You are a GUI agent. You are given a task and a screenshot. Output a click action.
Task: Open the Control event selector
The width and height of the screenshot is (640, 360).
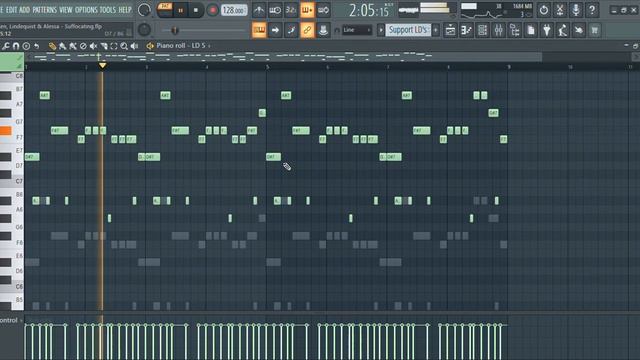pos(11,320)
